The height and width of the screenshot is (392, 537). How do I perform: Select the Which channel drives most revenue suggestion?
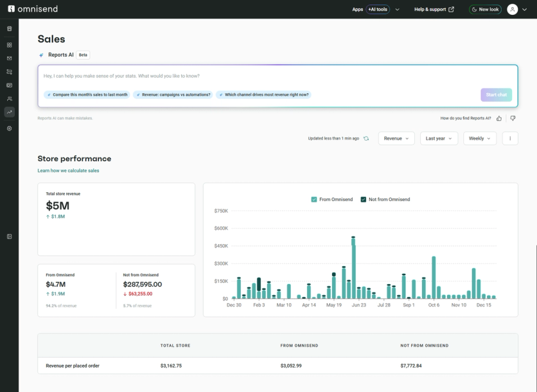click(263, 94)
